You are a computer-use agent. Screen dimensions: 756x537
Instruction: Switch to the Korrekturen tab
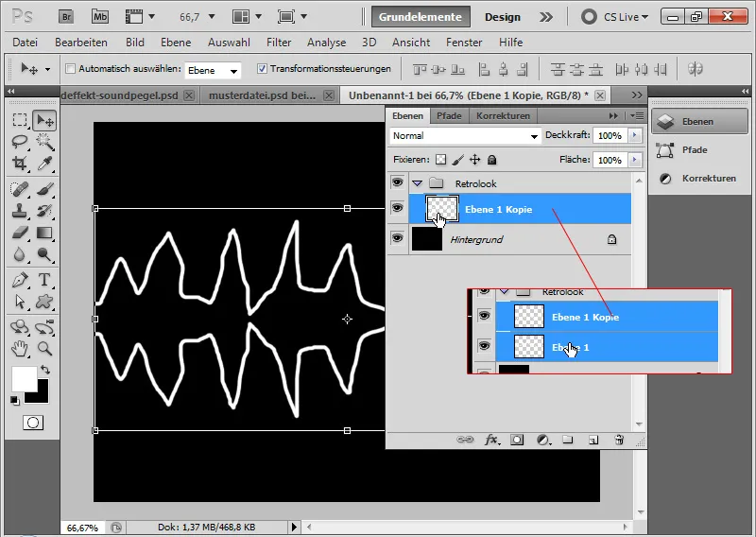tap(503, 115)
